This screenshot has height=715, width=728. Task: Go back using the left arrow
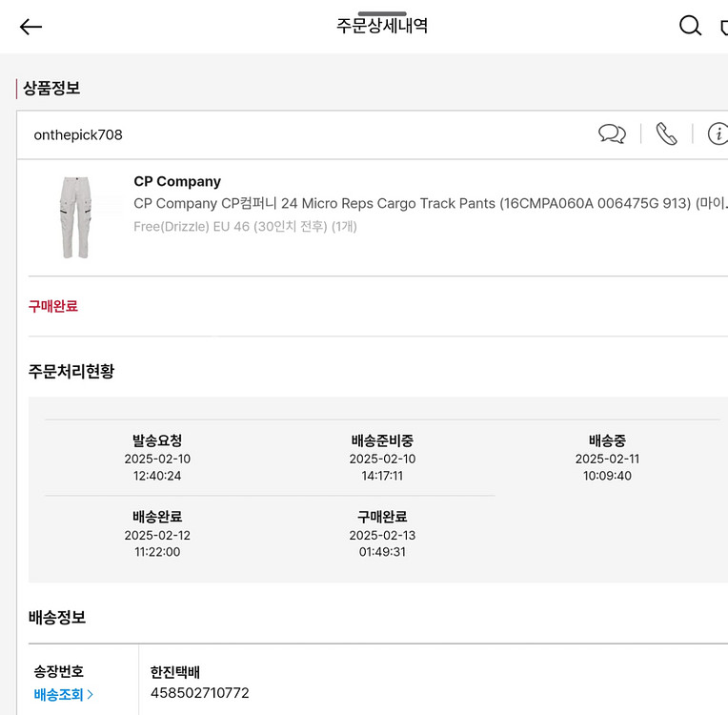[30, 27]
